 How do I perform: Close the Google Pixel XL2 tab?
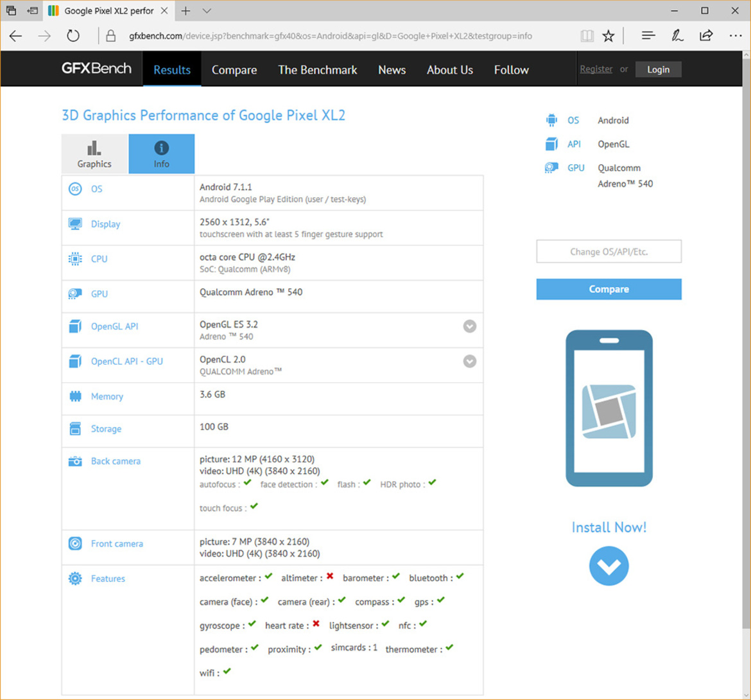tap(164, 10)
